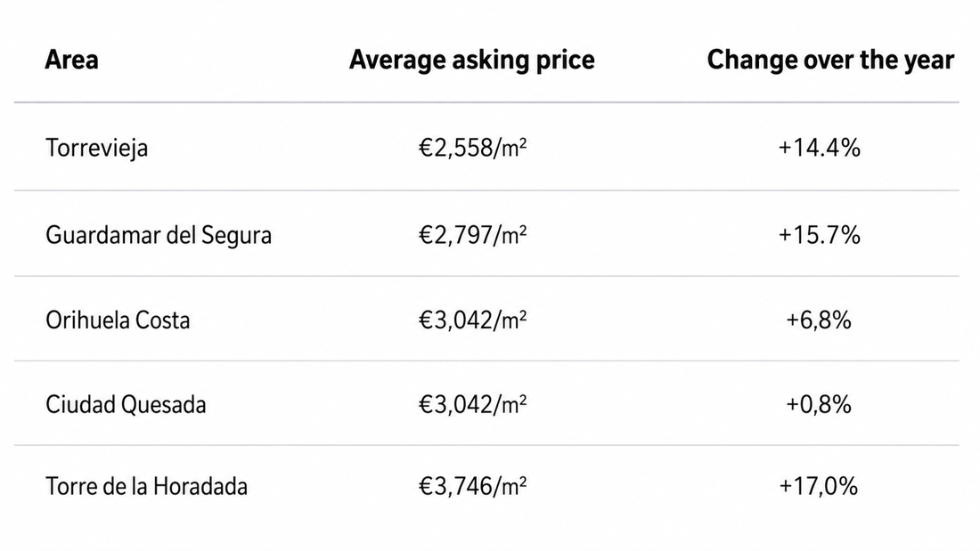Click the Change over the year header
The image size is (980, 551).
830,60
